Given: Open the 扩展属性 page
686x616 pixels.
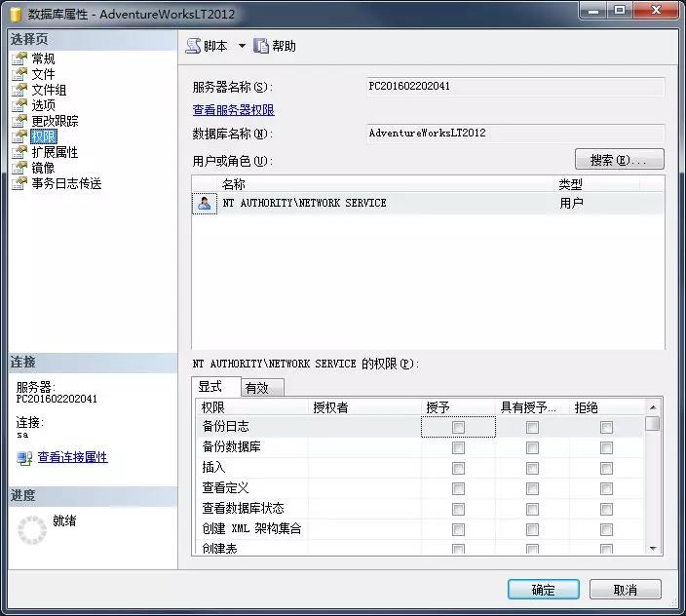Looking at the screenshot, I should (56, 152).
